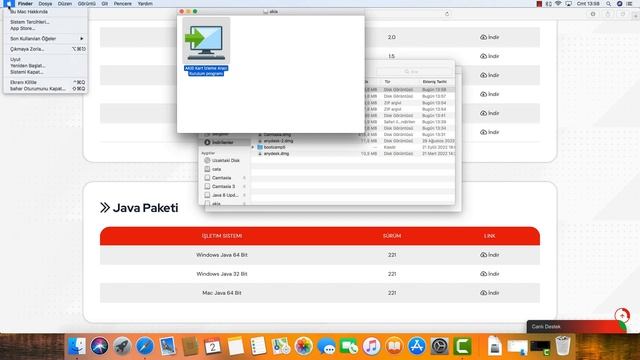This screenshot has width=640, height=360.
Task: Open Books icon in dock
Action: point(394,347)
